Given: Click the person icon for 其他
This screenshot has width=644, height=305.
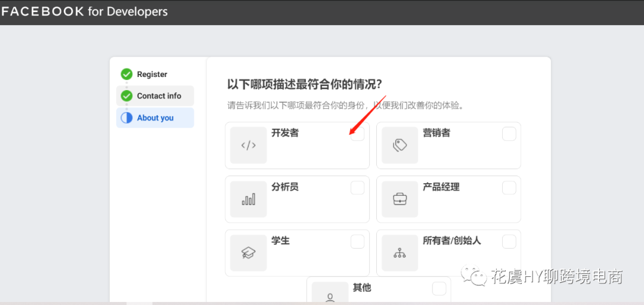Looking at the screenshot, I should pyautogui.click(x=330, y=298).
